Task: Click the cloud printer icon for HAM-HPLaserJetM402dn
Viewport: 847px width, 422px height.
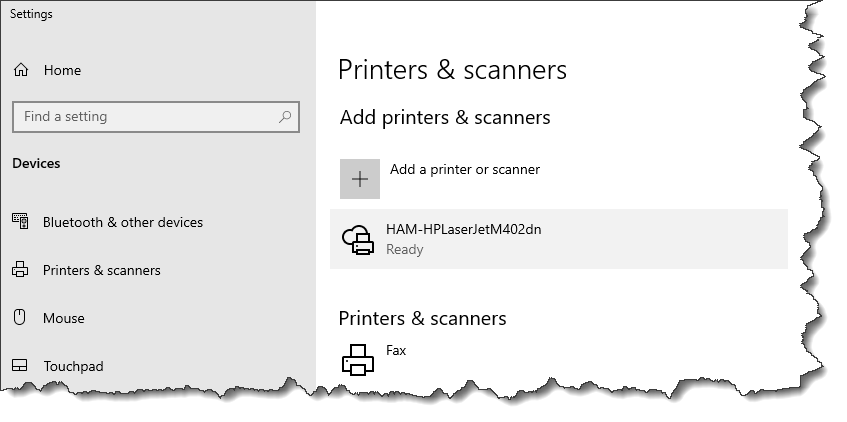Action: pyautogui.click(x=358, y=239)
